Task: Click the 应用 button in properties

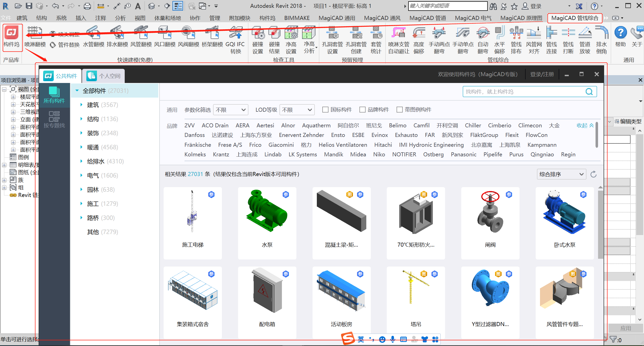Action: coord(626,328)
